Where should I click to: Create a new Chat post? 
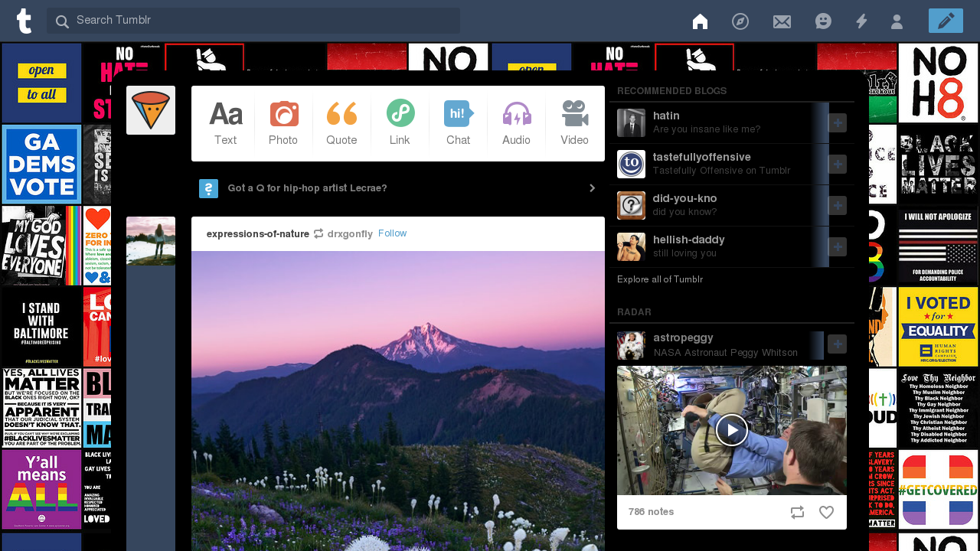coord(458,123)
